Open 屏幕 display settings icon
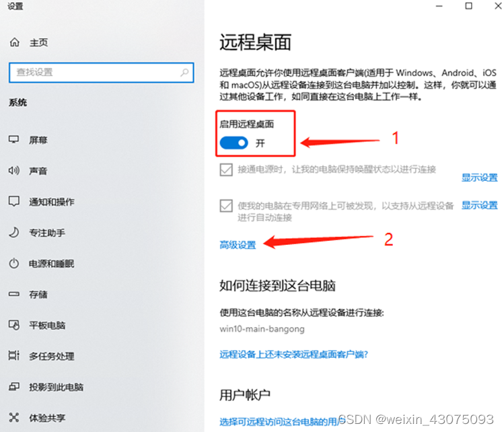This screenshot has width=504, height=432. click(x=14, y=139)
